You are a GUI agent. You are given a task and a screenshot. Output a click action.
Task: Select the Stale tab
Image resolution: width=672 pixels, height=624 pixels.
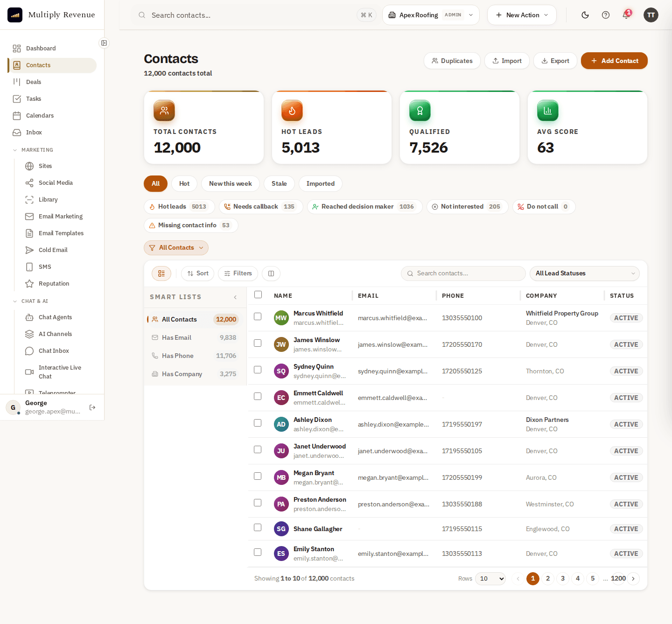(x=279, y=184)
